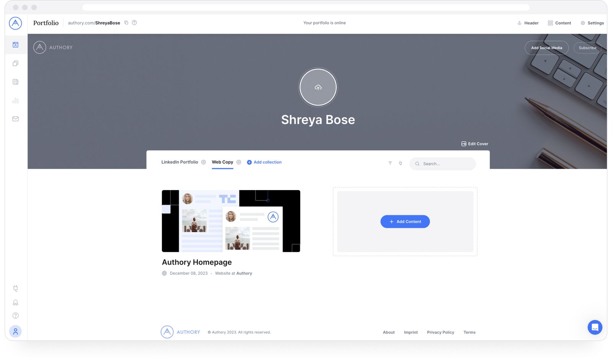
Task: Select the Web Copy tab
Action: tap(222, 162)
